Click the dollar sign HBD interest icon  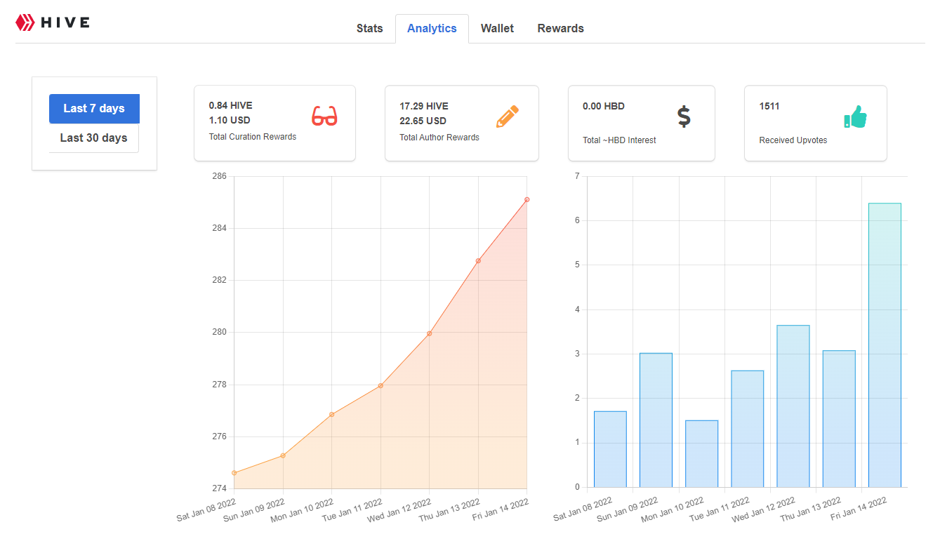click(x=684, y=116)
